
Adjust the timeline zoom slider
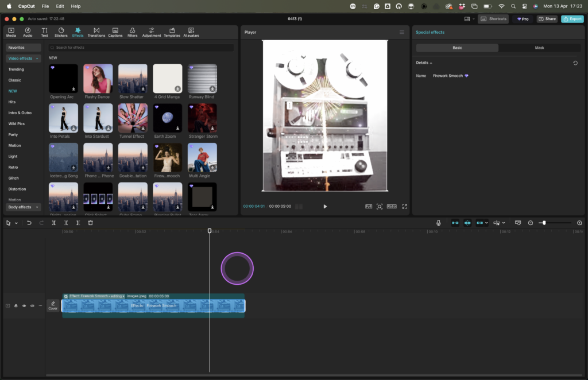pyautogui.click(x=544, y=223)
